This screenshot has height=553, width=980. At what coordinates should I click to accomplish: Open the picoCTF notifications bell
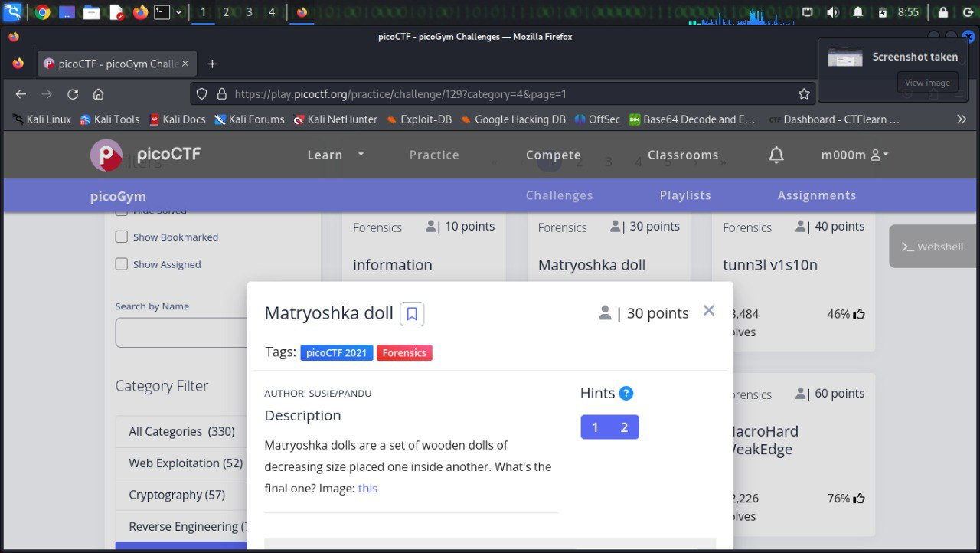click(776, 155)
